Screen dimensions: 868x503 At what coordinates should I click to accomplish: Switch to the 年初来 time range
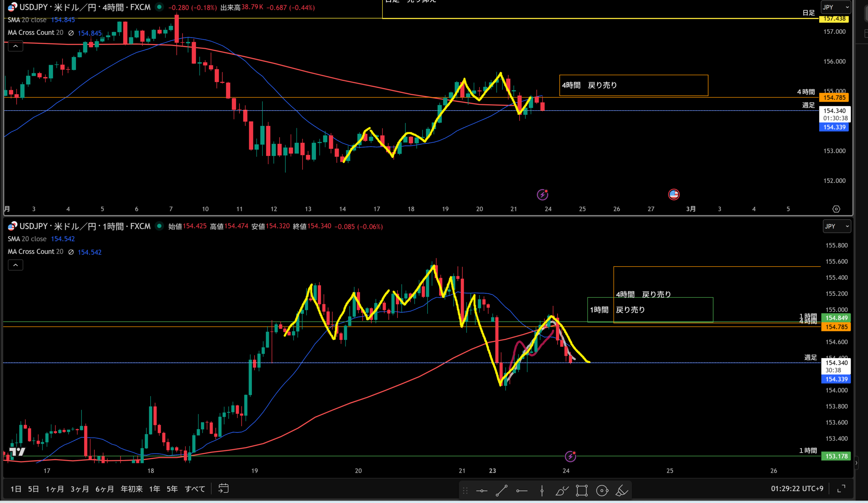click(132, 489)
